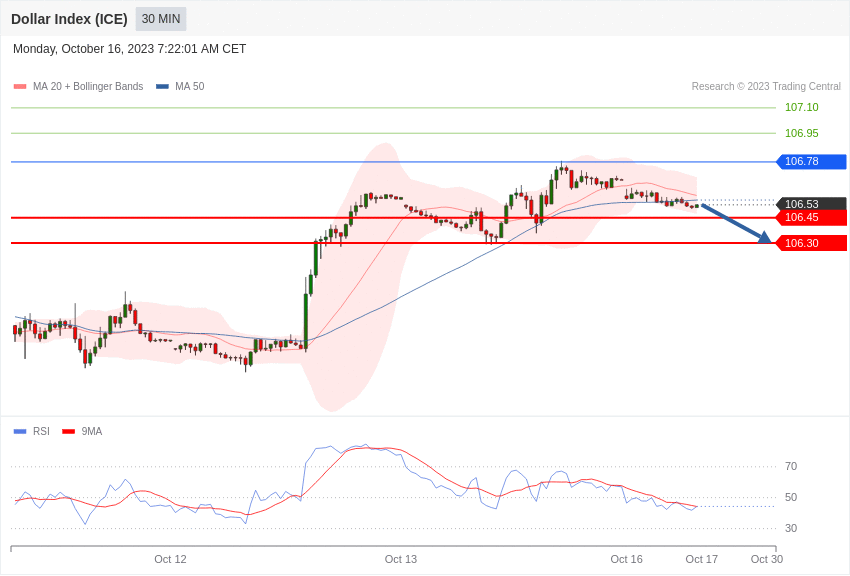Click the Oct 13 date axis label
Viewport: 850px width, 576px height.
(x=401, y=560)
